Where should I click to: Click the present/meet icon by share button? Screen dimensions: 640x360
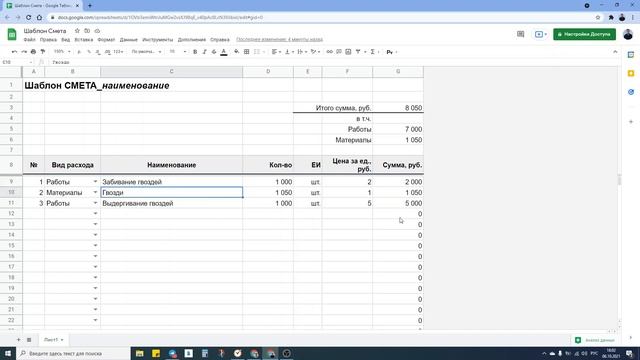(x=540, y=34)
